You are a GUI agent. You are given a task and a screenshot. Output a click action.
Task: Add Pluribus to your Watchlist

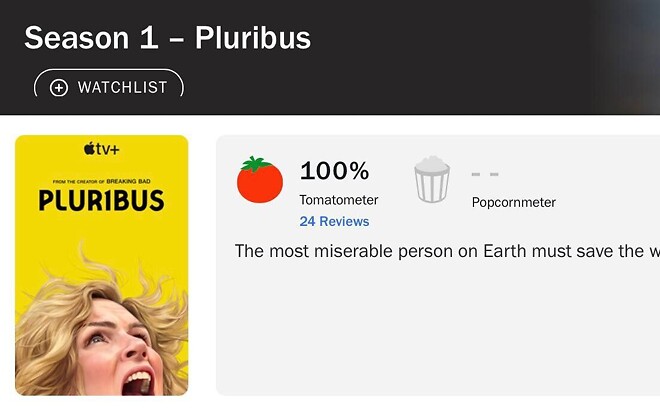coord(109,87)
